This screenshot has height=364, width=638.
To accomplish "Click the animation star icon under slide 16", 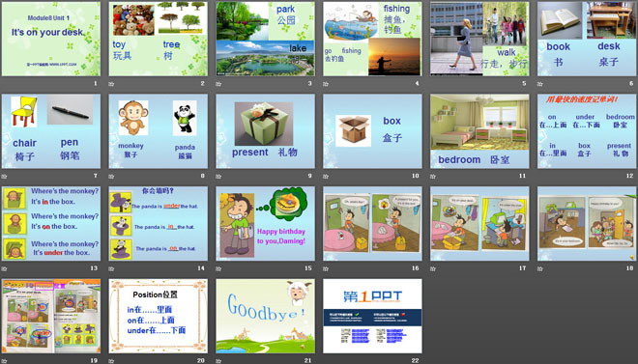I will (x=326, y=268).
